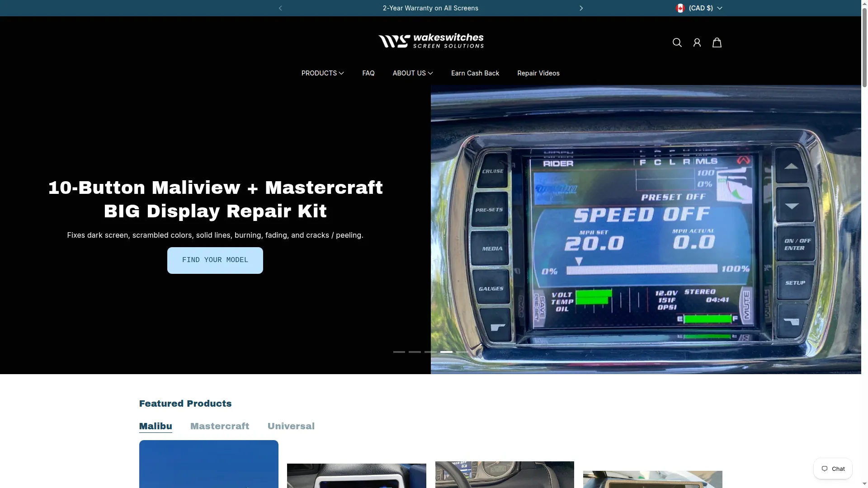Open the first Malibu product card image
868x488 pixels.
208,464
